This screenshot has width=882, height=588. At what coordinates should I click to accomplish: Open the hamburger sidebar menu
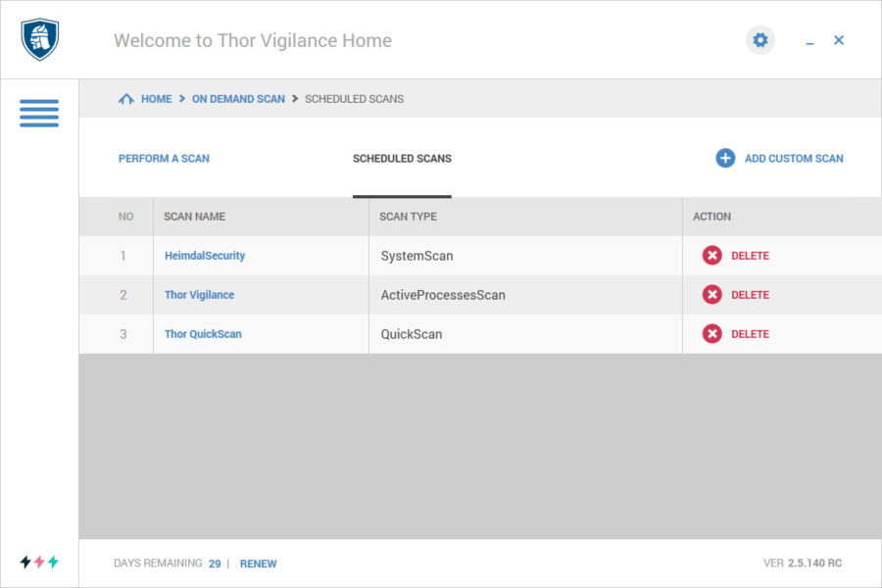pyautogui.click(x=39, y=113)
